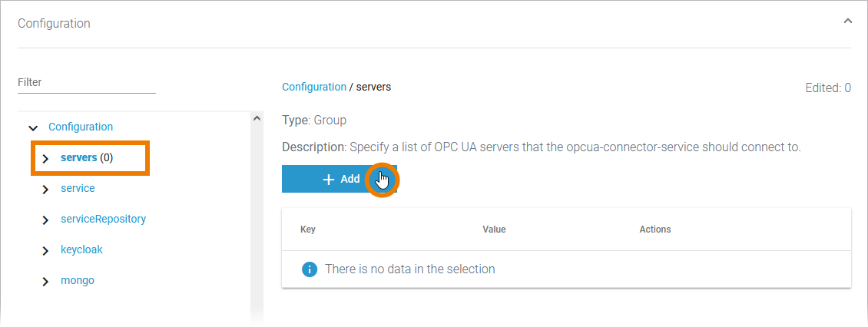Go to Configuration breadcrumb link

click(313, 87)
